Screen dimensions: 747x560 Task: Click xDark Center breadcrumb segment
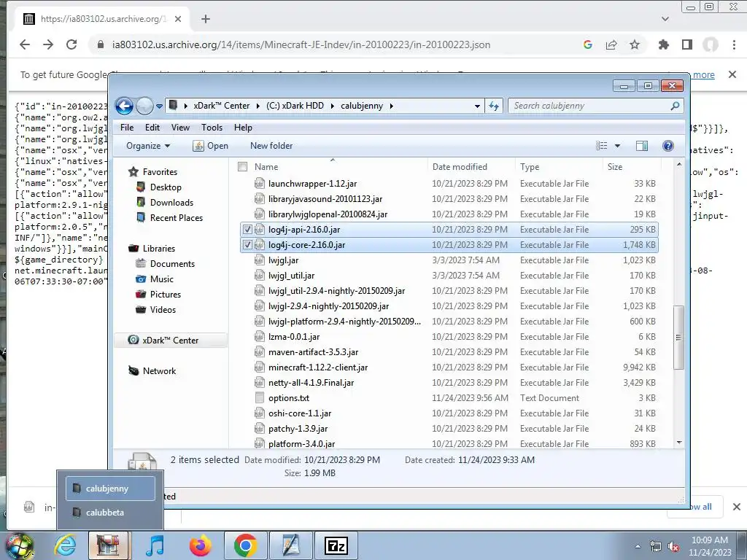click(221, 106)
